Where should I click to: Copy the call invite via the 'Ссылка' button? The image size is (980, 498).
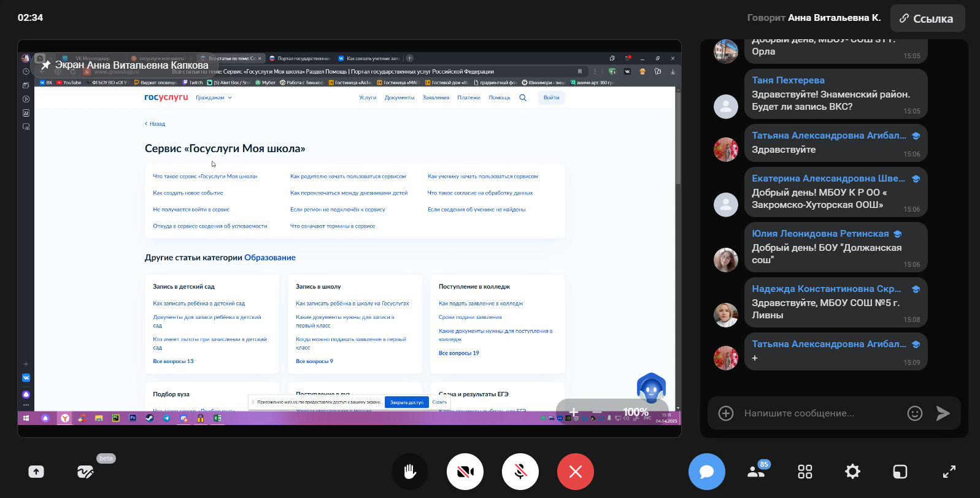point(927,18)
